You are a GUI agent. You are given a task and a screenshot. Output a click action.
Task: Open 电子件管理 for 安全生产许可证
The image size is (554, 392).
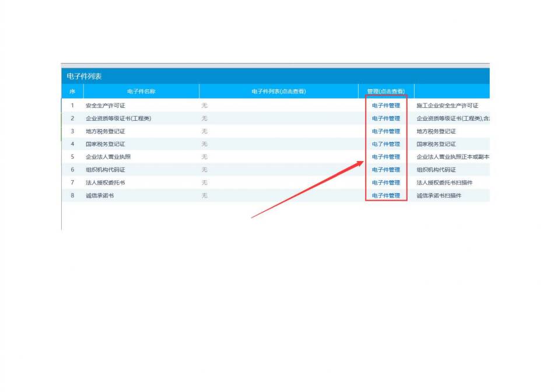click(386, 106)
